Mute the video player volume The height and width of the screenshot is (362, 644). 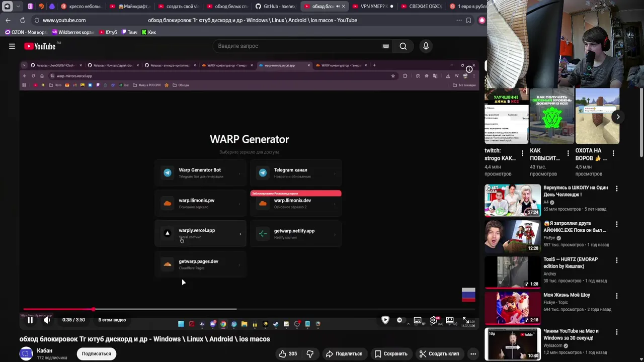pyautogui.click(x=47, y=320)
